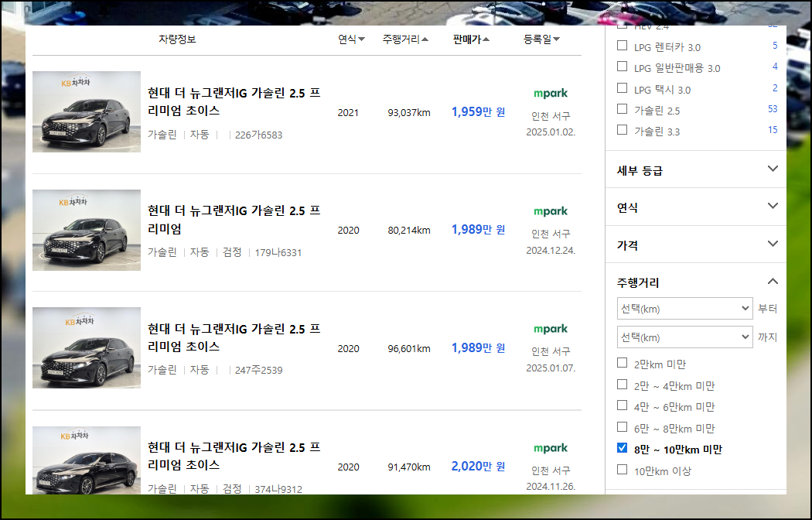The width and height of the screenshot is (812, 520).
Task: Click the 91,470km mileage value
Action: (409, 467)
